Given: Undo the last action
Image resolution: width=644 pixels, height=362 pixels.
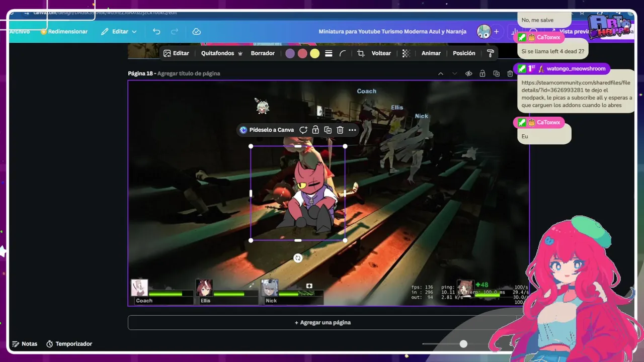Looking at the screenshot, I should [x=156, y=32].
